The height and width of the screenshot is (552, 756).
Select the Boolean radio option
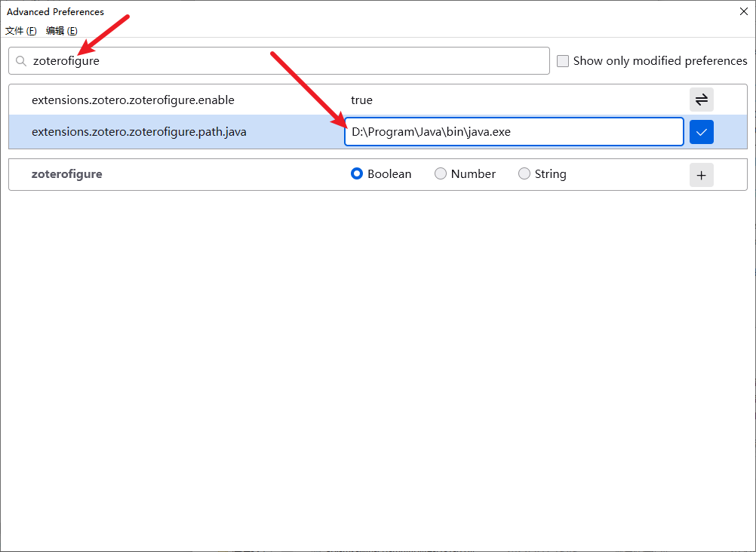[357, 174]
